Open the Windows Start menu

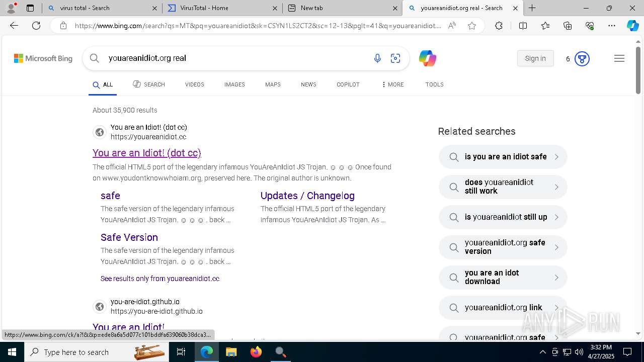(x=12, y=352)
